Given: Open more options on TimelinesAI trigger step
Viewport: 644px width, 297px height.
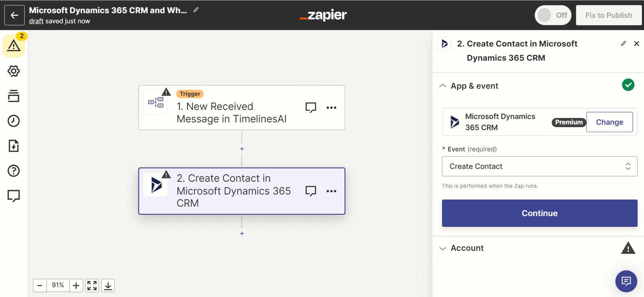Looking at the screenshot, I should [x=331, y=108].
